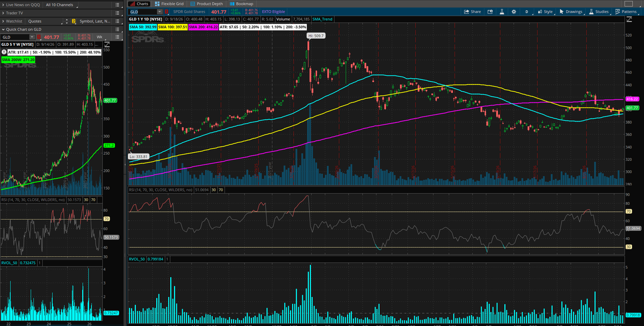
Task: Open the Style menu
Action: click(545, 12)
